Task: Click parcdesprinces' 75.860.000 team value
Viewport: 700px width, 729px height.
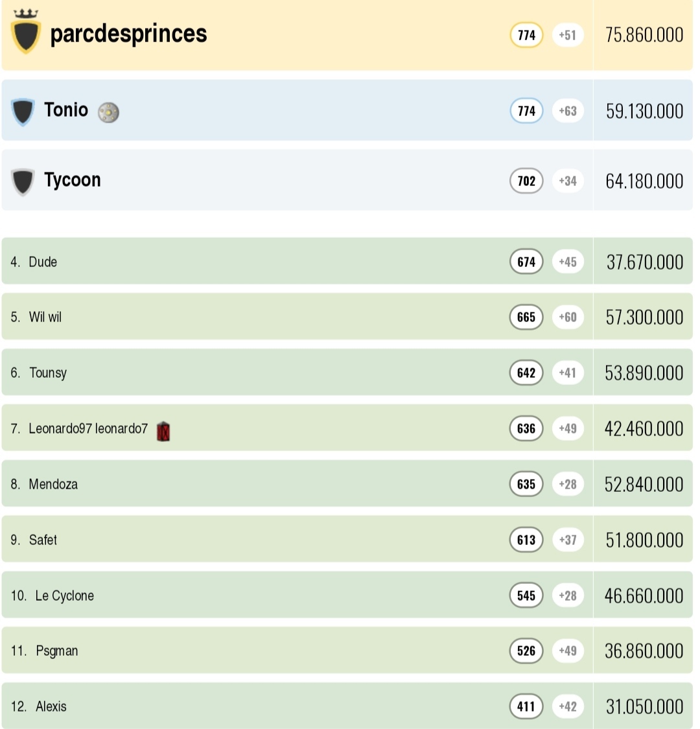Action: click(644, 35)
